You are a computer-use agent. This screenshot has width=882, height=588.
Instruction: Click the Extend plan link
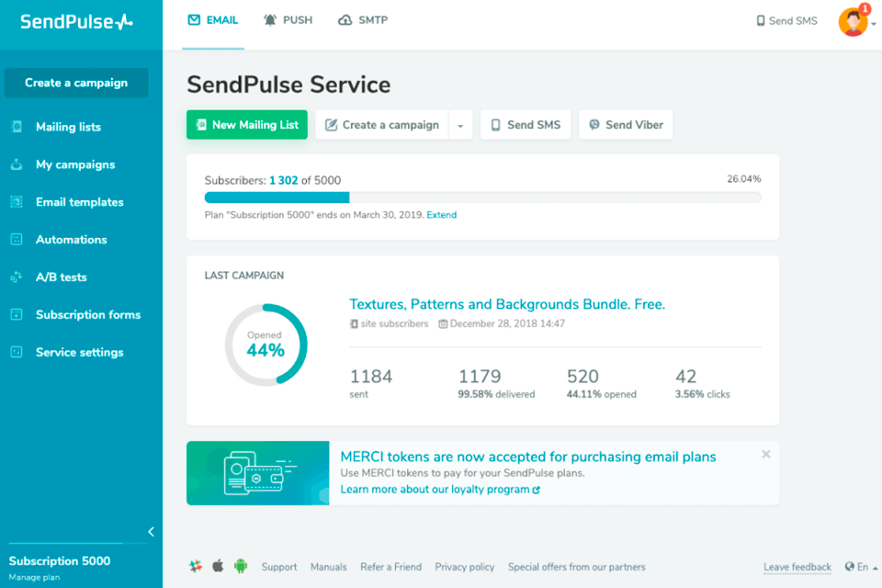point(442,215)
